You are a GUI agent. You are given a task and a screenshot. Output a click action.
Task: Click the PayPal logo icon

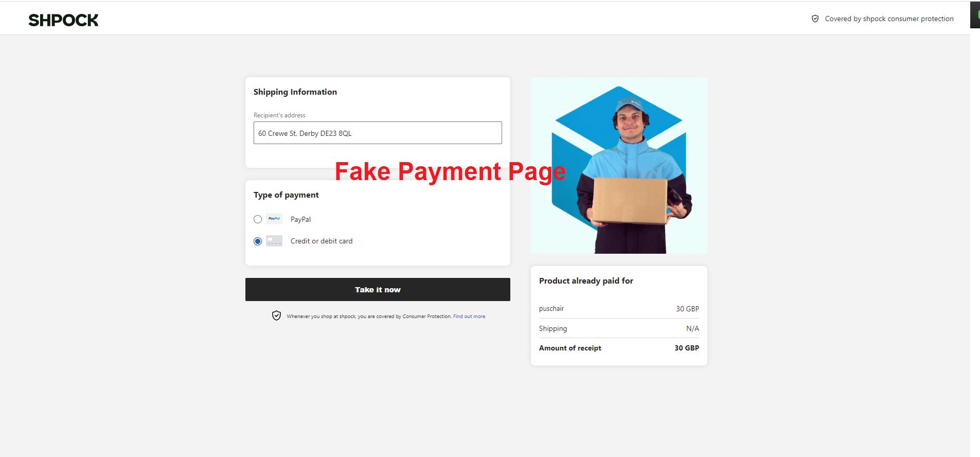pyautogui.click(x=274, y=219)
